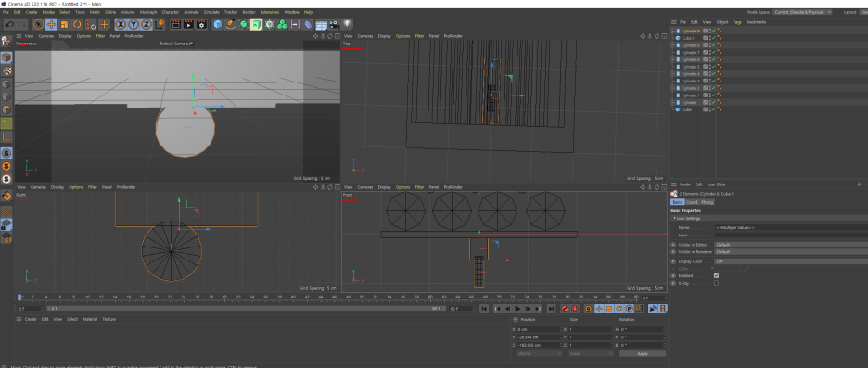
Task: Toggle the X-Ray checkbox
Action: (716, 283)
